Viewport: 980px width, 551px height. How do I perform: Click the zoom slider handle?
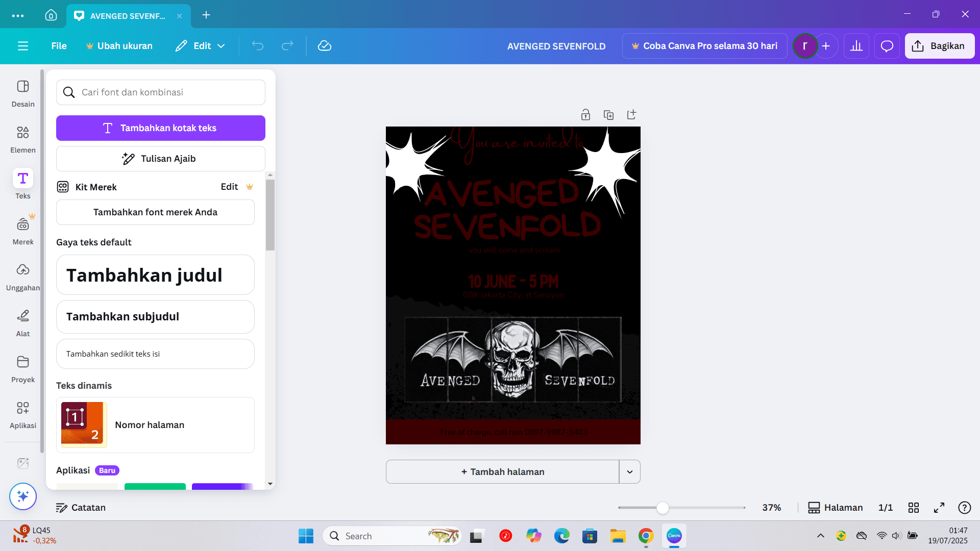[662, 508]
